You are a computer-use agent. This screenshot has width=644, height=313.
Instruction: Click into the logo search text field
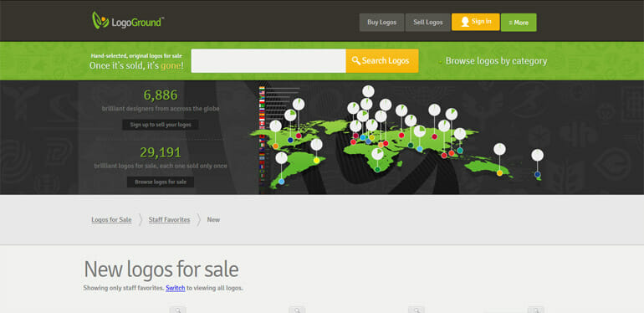pos(268,61)
